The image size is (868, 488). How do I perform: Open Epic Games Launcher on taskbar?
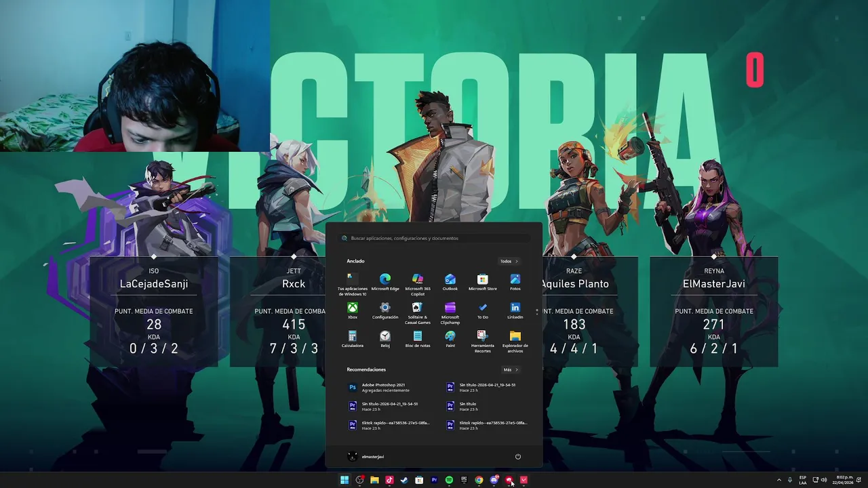(464, 480)
